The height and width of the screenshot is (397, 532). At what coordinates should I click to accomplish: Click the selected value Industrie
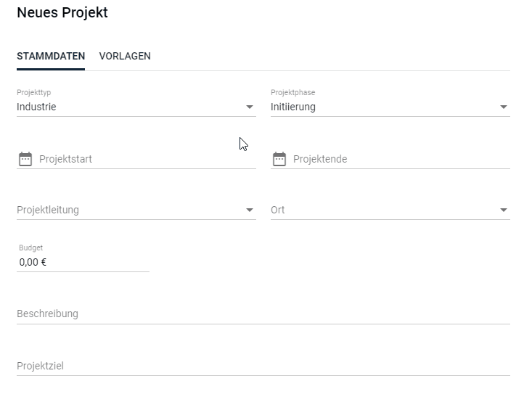[36, 107]
